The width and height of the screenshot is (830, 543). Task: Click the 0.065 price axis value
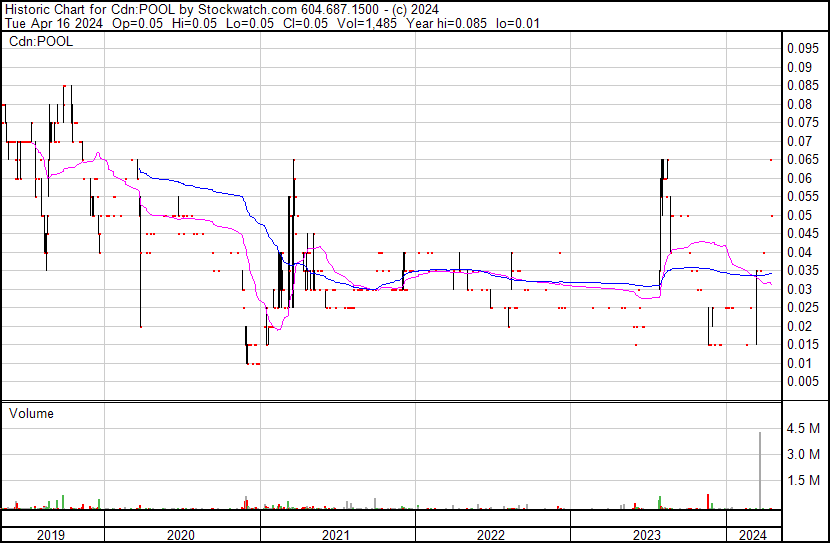pos(803,160)
